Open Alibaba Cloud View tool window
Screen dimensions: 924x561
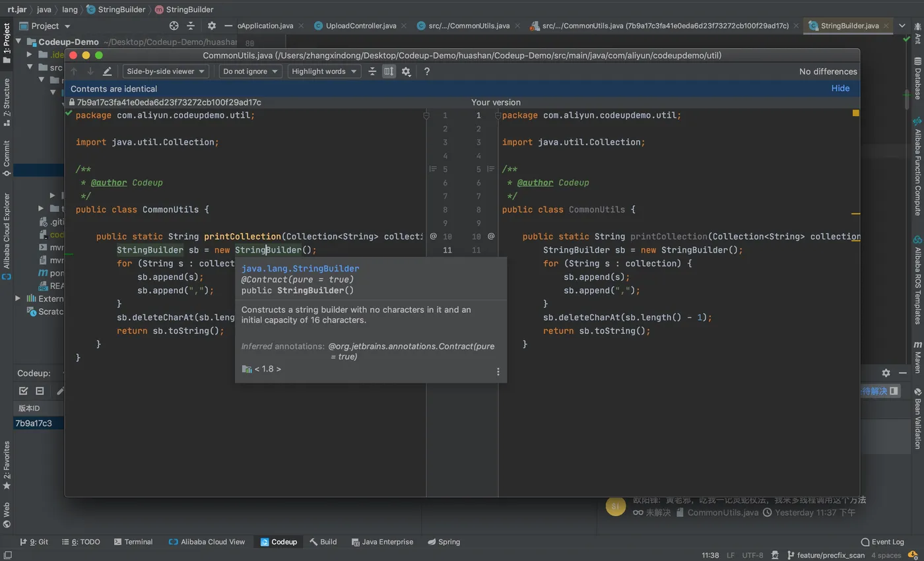click(207, 542)
